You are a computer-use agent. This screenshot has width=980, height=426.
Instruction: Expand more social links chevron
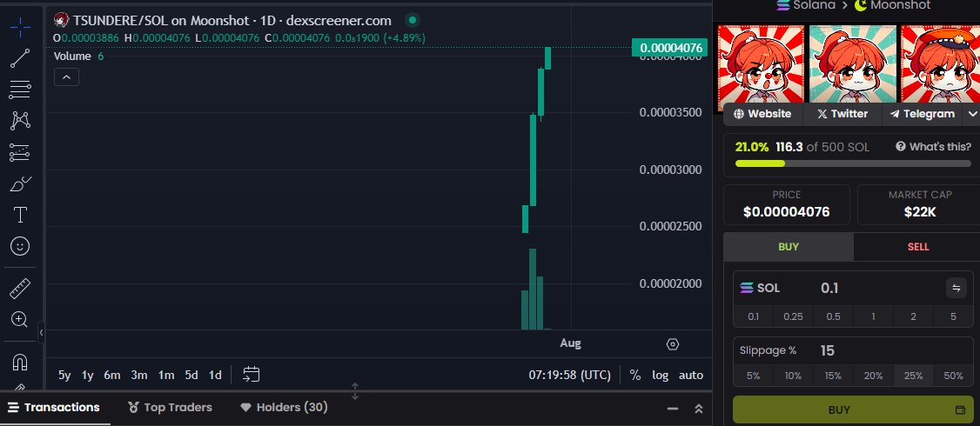tap(972, 114)
